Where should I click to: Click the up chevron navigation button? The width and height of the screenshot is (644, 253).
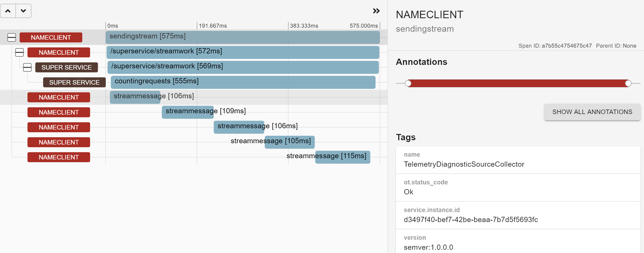pyautogui.click(x=8, y=11)
